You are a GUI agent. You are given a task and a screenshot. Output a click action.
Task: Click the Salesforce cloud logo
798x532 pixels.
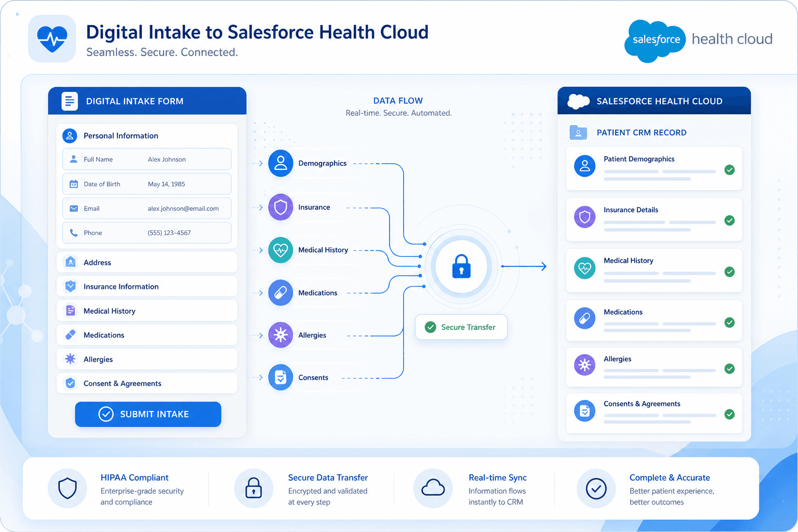click(x=655, y=41)
